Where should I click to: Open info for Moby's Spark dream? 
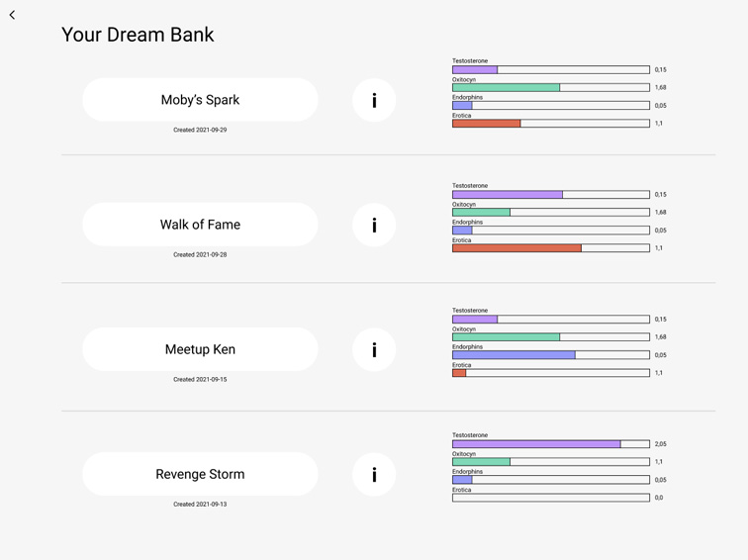[x=374, y=100]
